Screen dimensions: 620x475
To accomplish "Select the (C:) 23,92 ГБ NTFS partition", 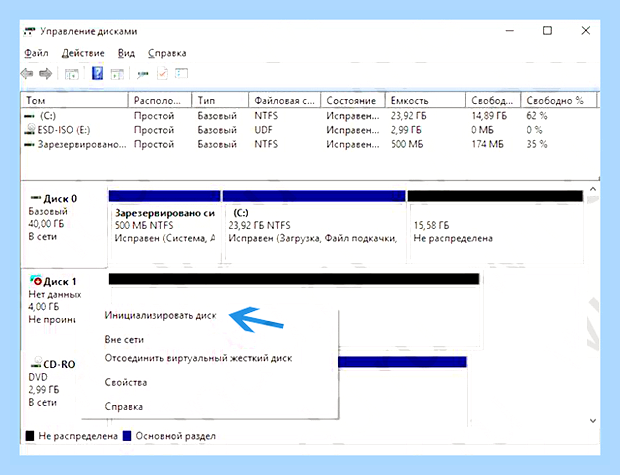I will click(314, 226).
